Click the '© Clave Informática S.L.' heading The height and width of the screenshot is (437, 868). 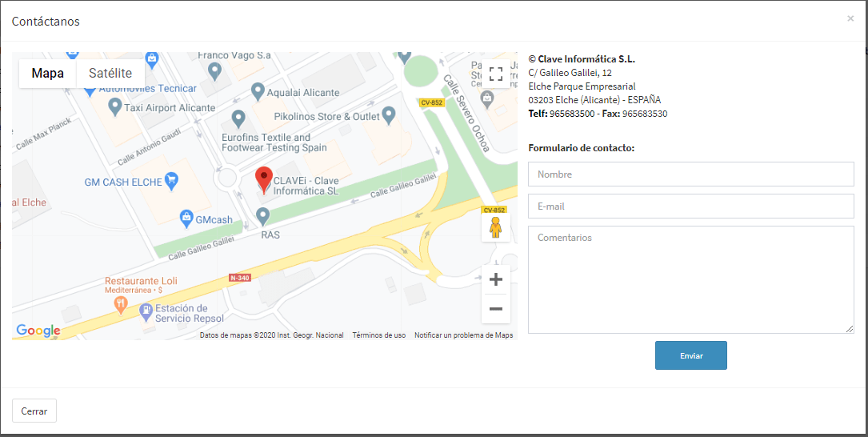[x=582, y=58]
